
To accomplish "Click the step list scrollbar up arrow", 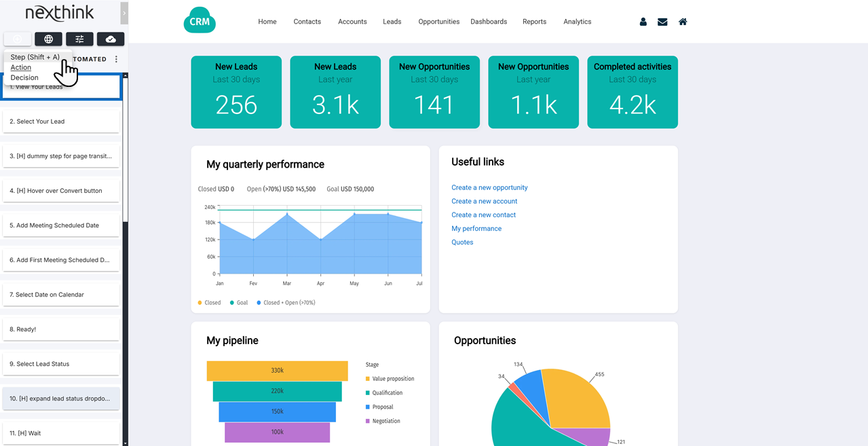I will 125,75.
